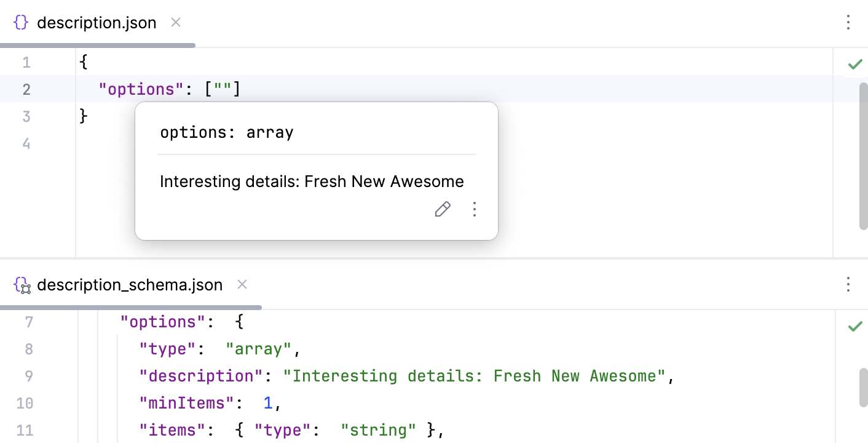868x443 pixels.
Task: Click the horizontal scroll indicator under description.json tab
Action: coord(97,45)
